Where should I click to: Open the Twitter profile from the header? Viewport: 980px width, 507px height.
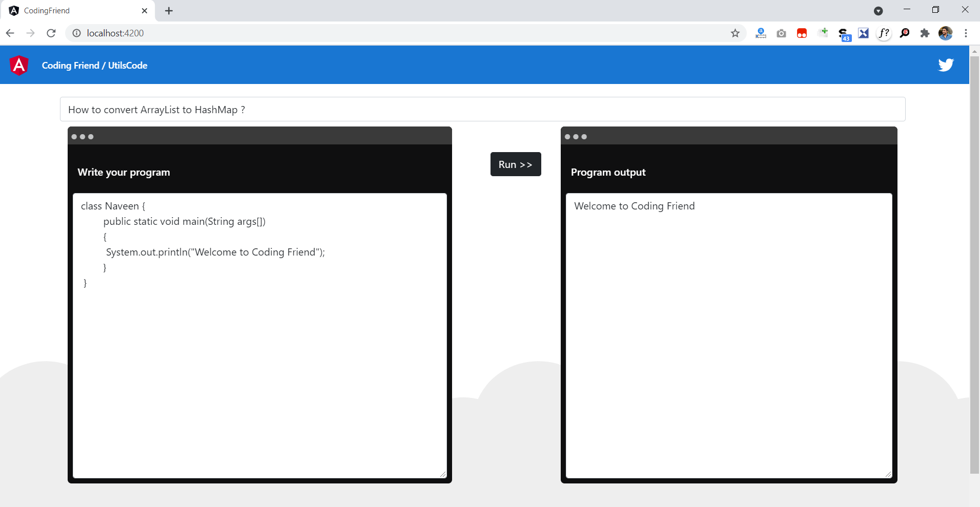[x=946, y=65]
